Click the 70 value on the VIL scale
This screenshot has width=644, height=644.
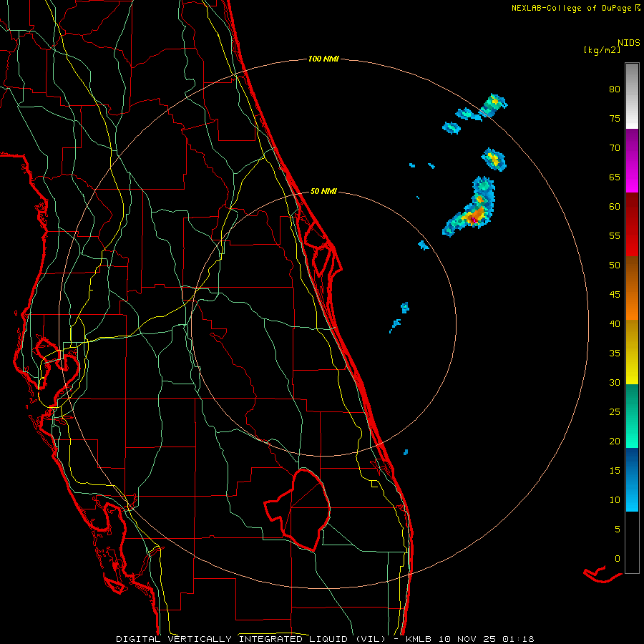pos(615,148)
